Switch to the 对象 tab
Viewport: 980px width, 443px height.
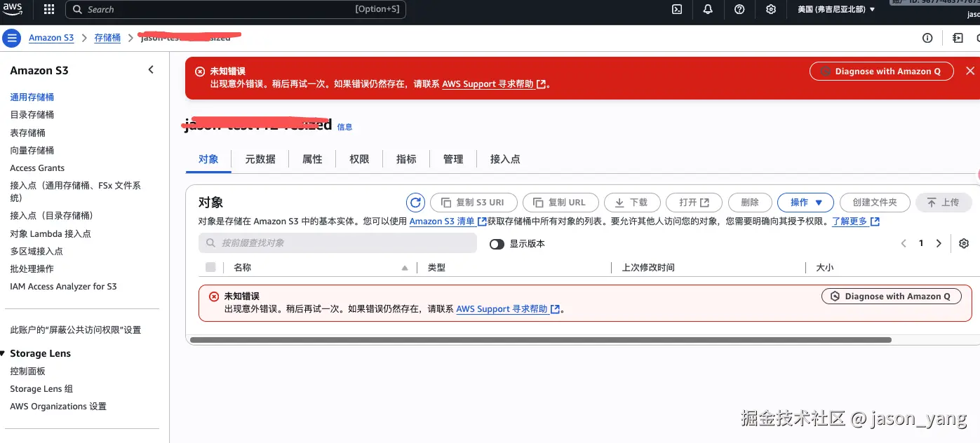click(x=208, y=159)
